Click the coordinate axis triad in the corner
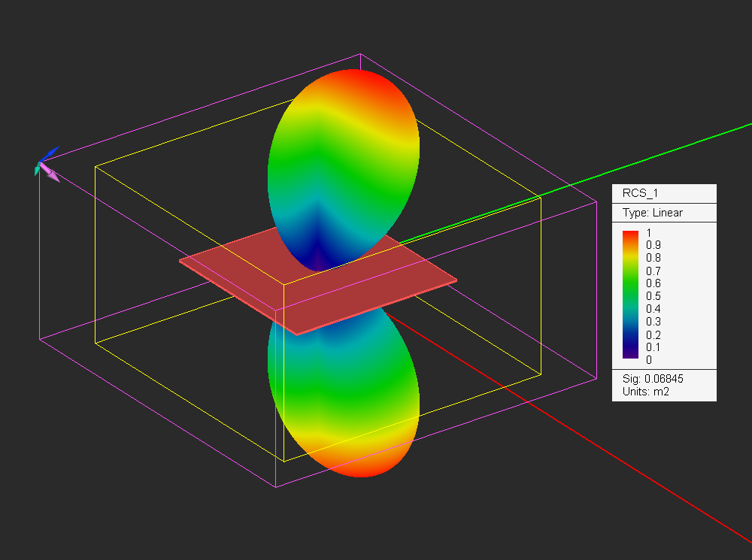Screen dimensions: 752x560 coord(47,165)
